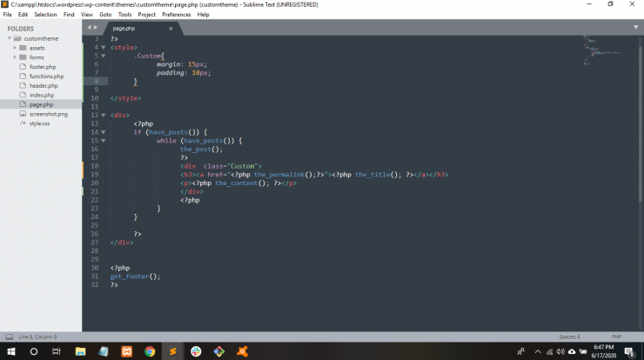644x360 pixels.
Task: Open the Goto menu
Action: (105, 15)
